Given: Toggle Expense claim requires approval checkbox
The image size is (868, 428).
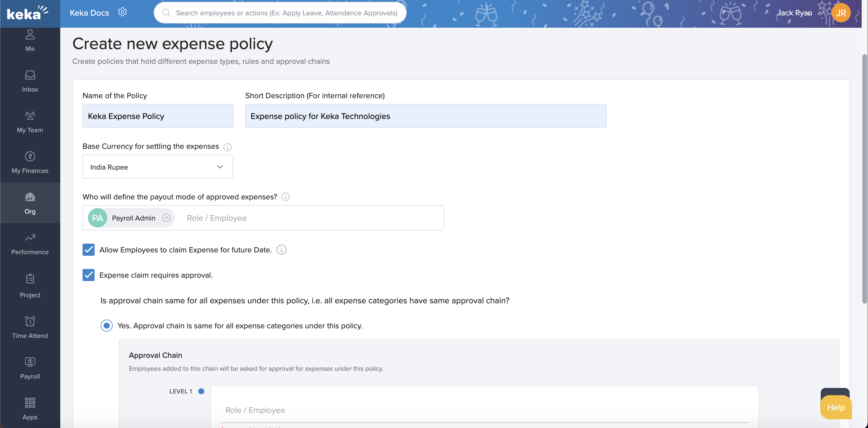Looking at the screenshot, I should [x=89, y=275].
